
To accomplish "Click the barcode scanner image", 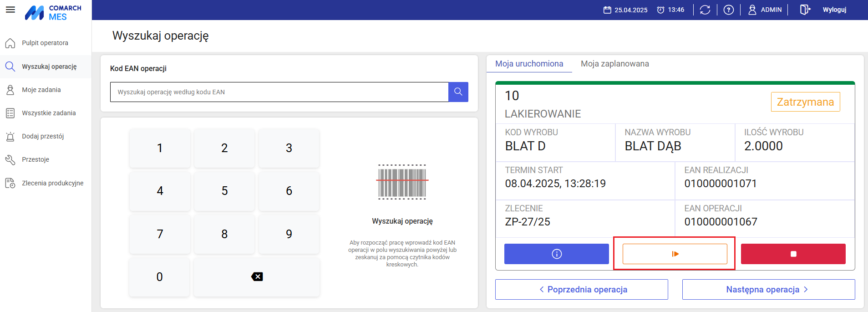I will [x=402, y=182].
